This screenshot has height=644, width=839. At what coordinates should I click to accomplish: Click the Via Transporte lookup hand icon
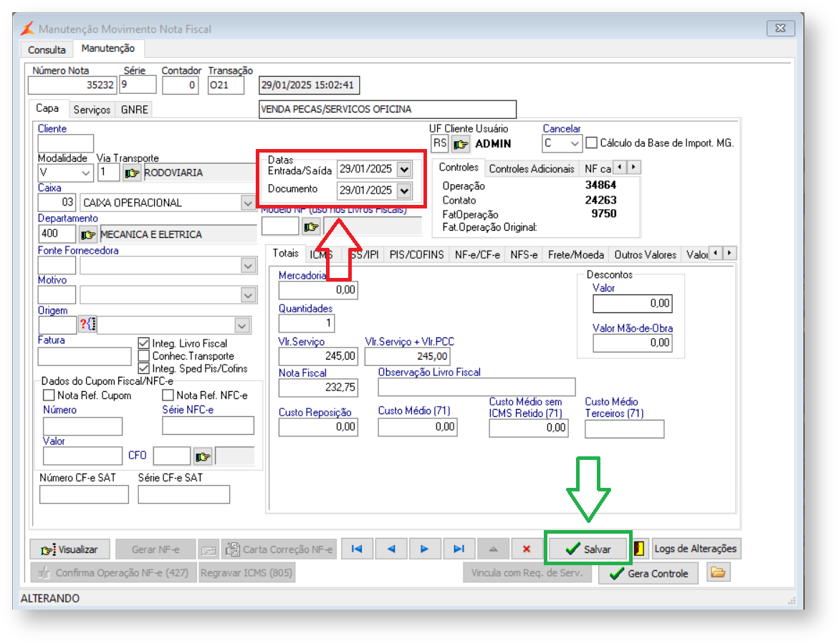tap(132, 173)
